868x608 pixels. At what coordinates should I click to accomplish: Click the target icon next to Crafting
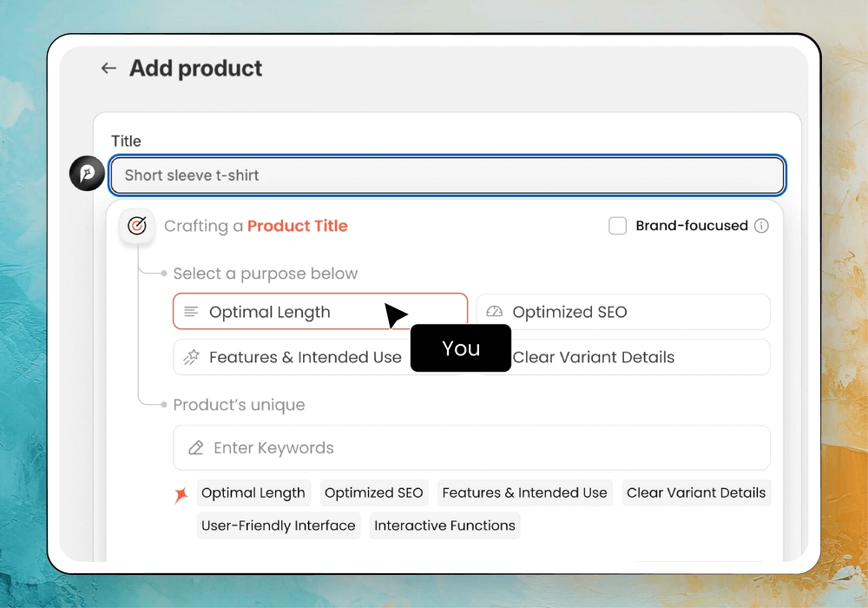pyautogui.click(x=136, y=226)
